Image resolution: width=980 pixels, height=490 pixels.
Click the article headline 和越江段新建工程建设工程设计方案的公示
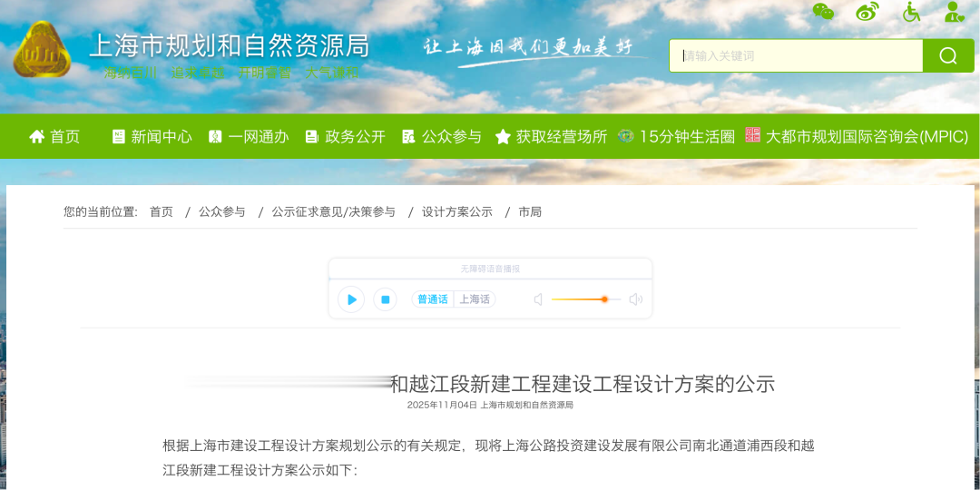click(x=582, y=383)
